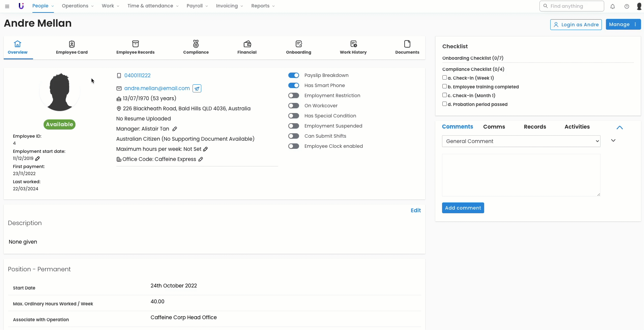644x330 pixels.
Task: Open the General Comment dropdown
Action: 521,141
